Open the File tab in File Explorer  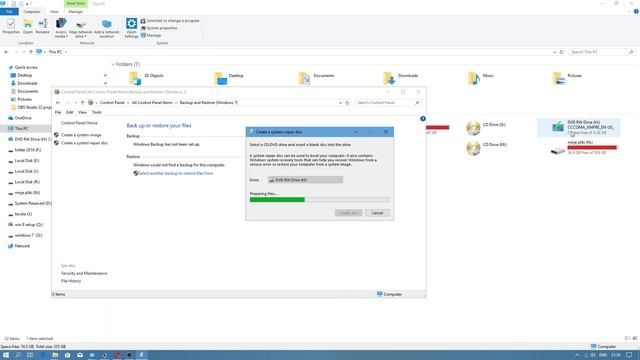9,11
